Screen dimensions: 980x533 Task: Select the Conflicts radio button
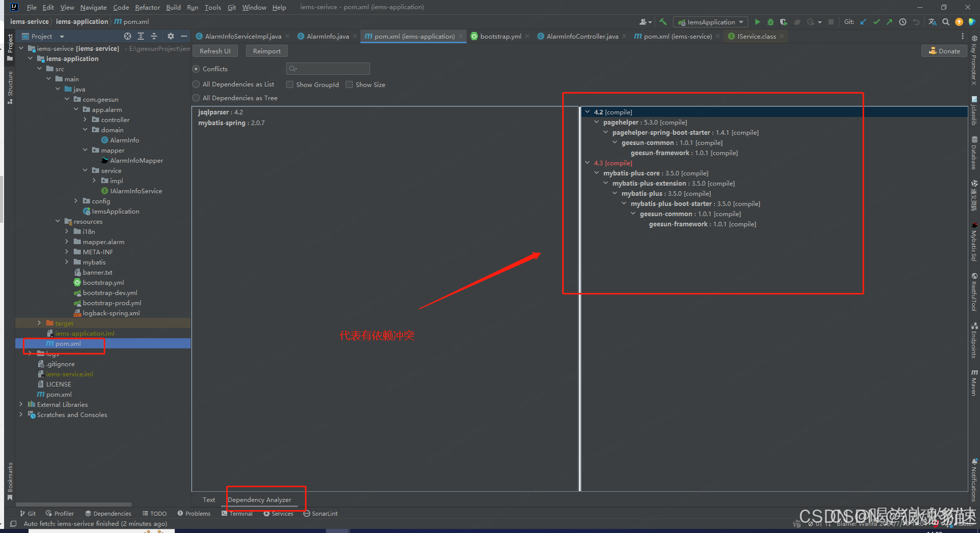tap(196, 69)
